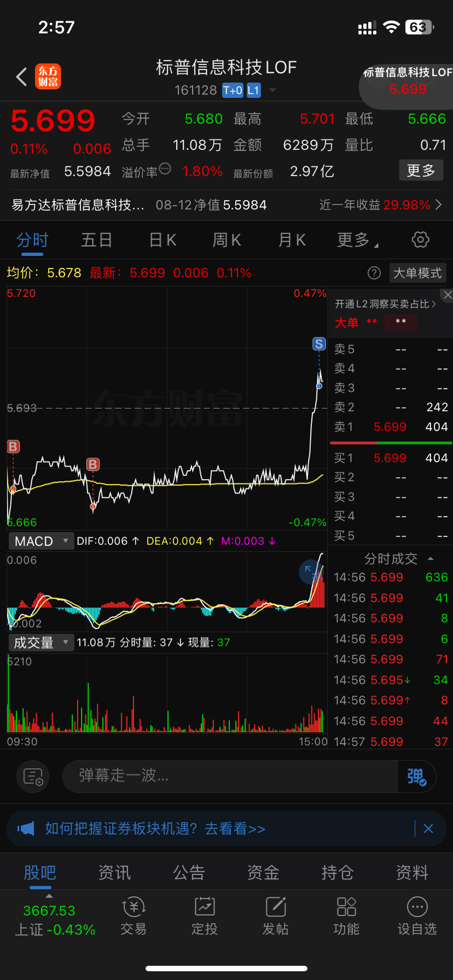Select 卖2 order row with 242
This screenshot has width=453, height=980.
click(391, 407)
